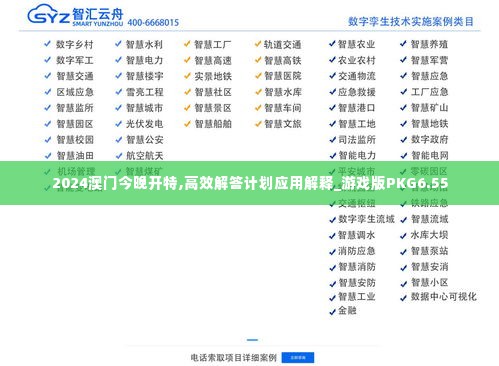499x366 pixels.
Task: Choose 智慧交通 in the first column
Action: coord(75,76)
